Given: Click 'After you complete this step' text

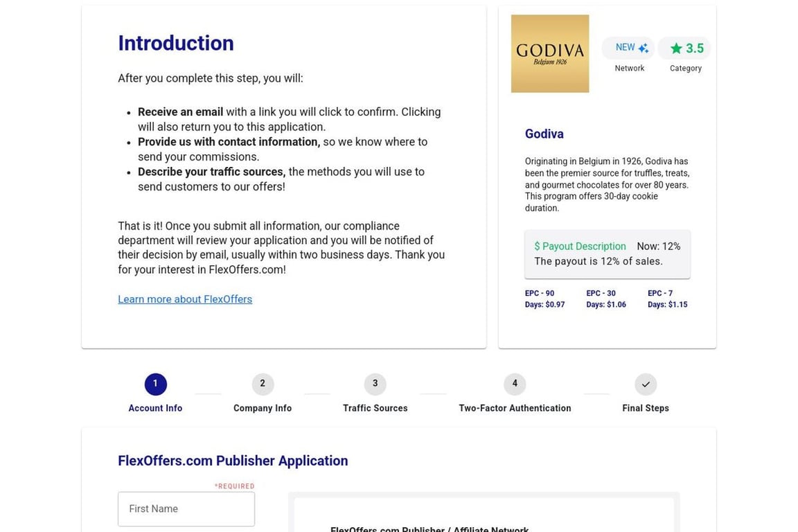Looking at the screenshot, I should tap(211, 78).
